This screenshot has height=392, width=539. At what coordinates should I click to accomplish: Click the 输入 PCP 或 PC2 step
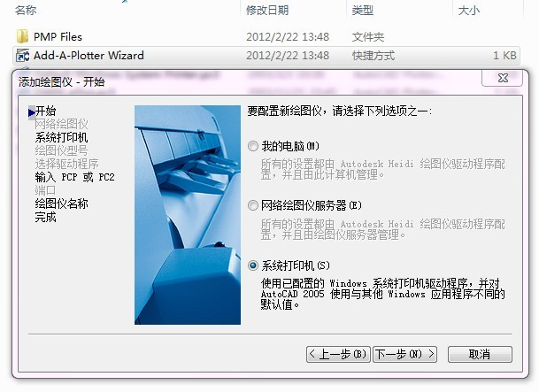tap(74, 177)
